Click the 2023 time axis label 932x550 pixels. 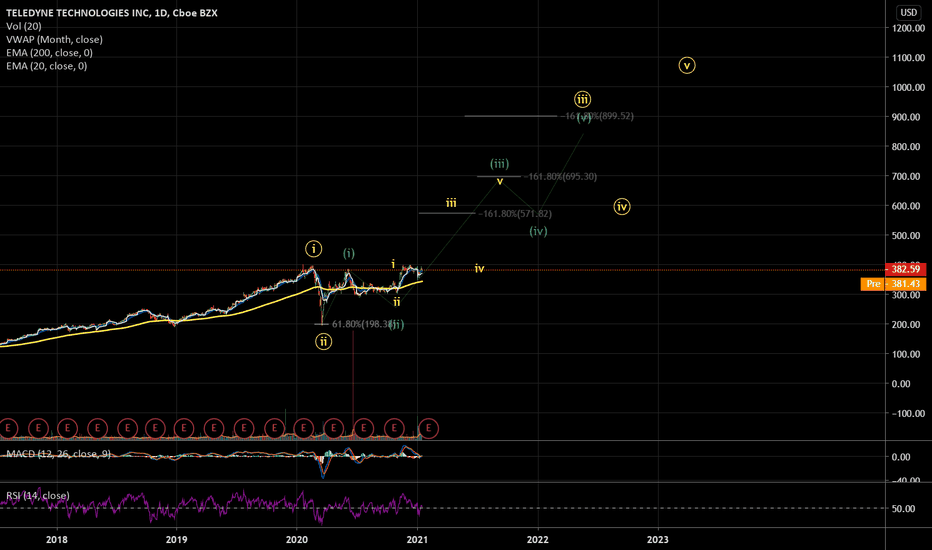[x=657, y=540]
